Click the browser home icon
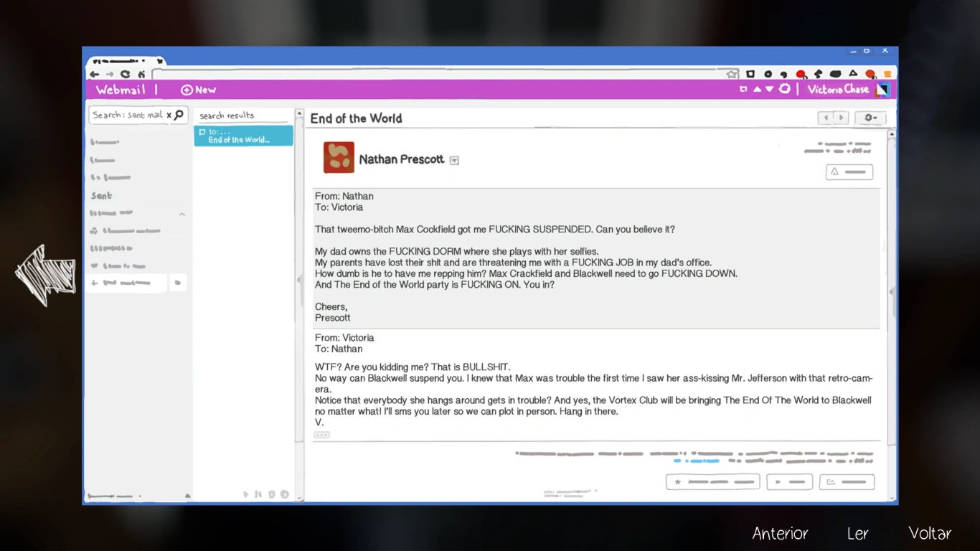 [141, 74]
